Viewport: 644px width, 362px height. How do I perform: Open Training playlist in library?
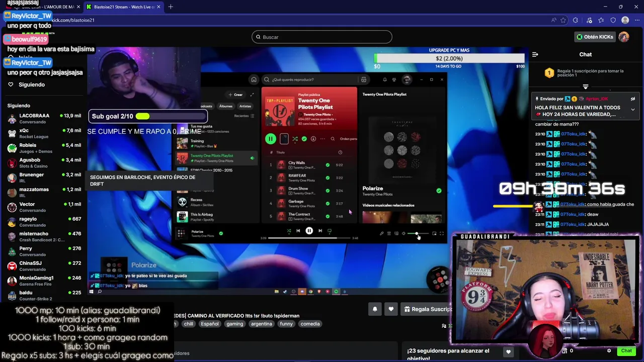pyautogui.click(x=217, y=143)
